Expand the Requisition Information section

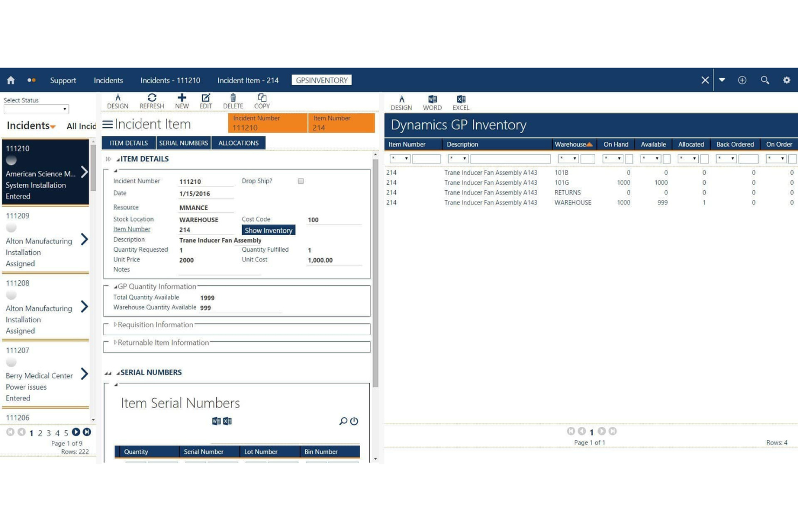115,325
